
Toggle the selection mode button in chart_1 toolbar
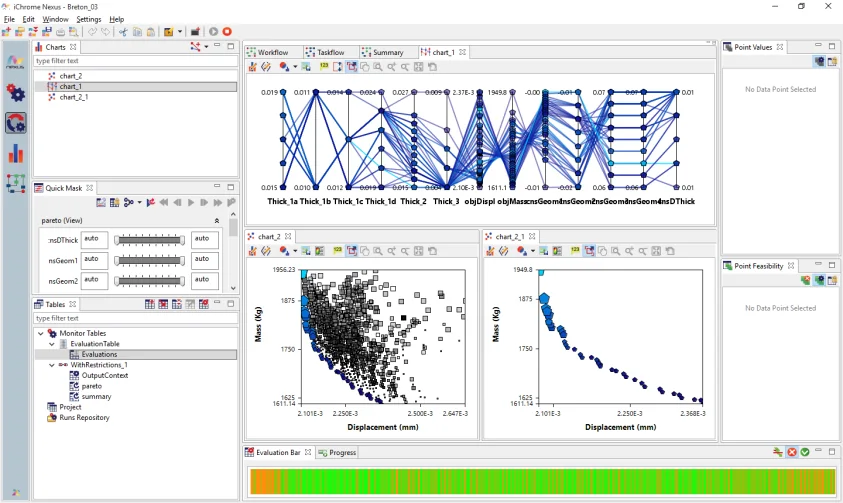352,67
